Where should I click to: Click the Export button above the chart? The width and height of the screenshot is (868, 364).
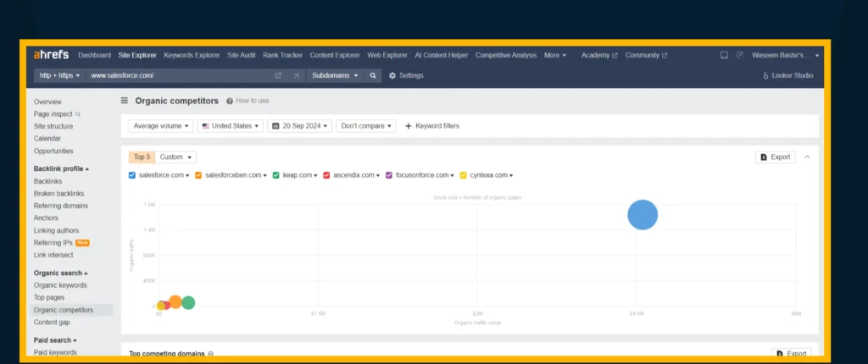[775, 157]
